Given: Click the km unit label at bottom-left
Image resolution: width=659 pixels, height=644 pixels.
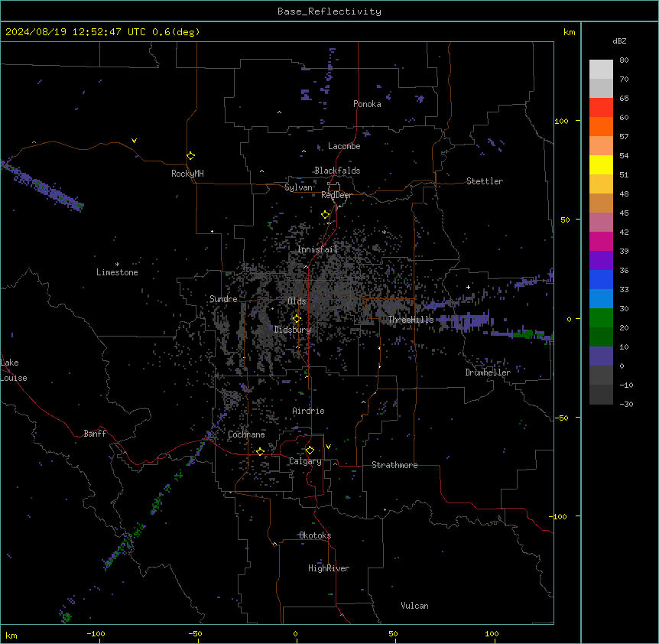Looking at the screenshot, I should click(x=11, y=636).
